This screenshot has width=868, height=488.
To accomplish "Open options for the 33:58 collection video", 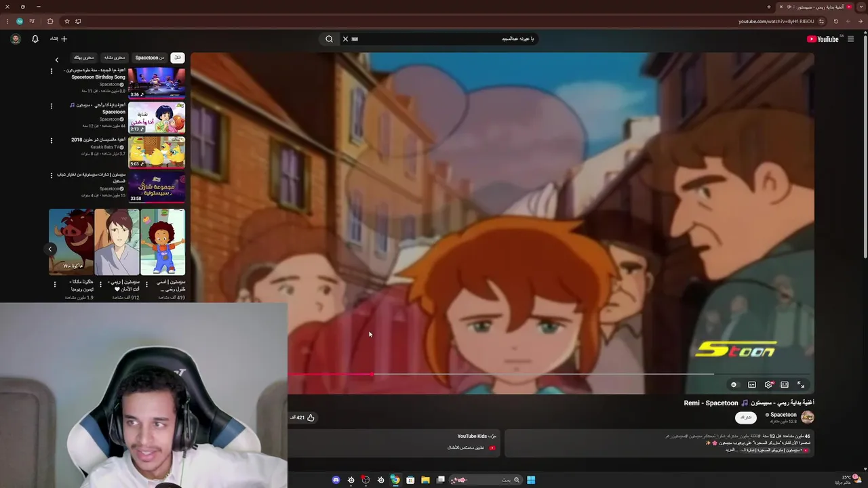I will (51, 175).
